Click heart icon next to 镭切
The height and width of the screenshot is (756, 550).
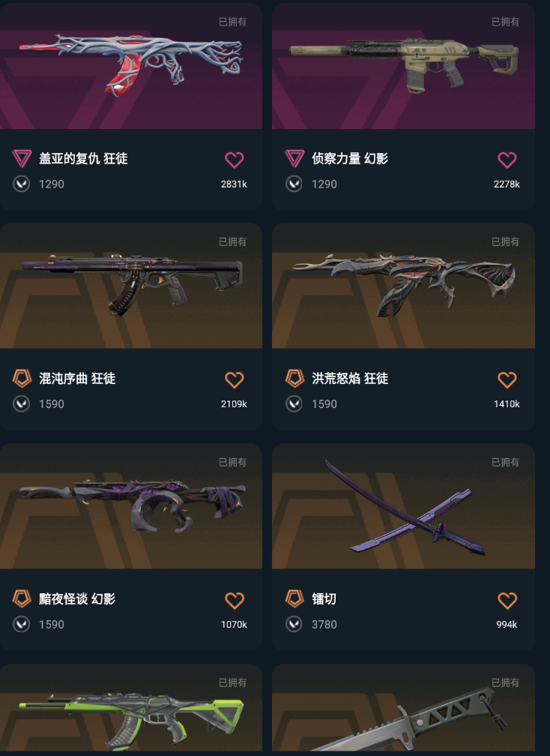(507, 600)
